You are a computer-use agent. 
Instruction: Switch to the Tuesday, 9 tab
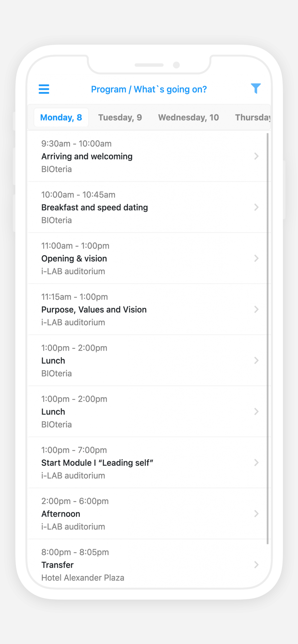pyautogui.click(x=120, y=118)
